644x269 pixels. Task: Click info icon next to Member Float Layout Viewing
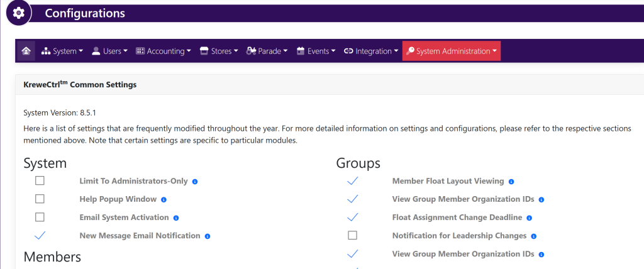tap(511, 182)
